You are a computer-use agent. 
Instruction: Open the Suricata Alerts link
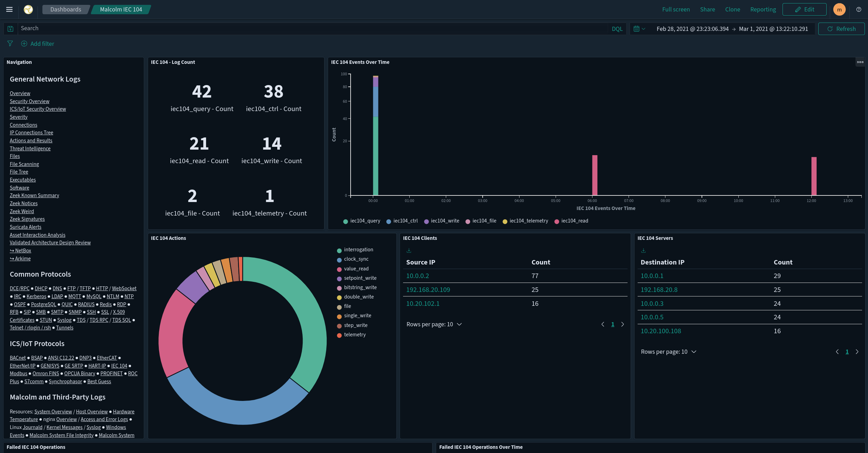click(x=25, y=227)
